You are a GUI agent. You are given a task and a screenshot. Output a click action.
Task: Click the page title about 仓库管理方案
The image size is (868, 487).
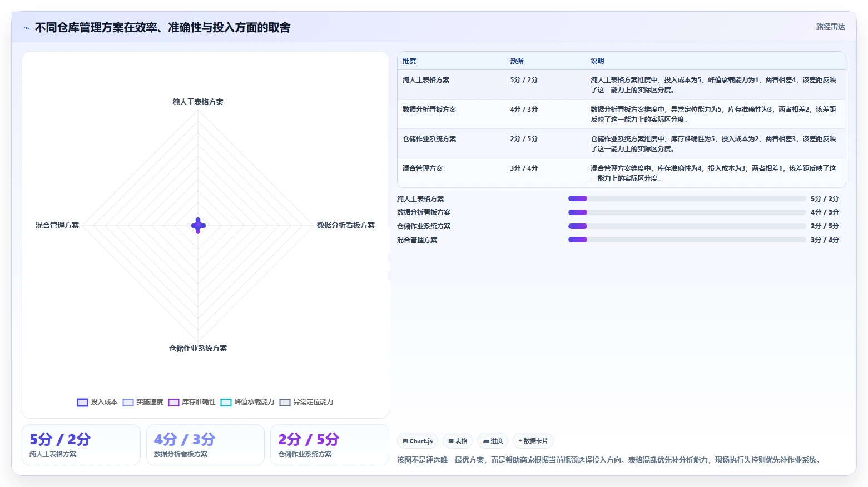click(x=162, y=27)
